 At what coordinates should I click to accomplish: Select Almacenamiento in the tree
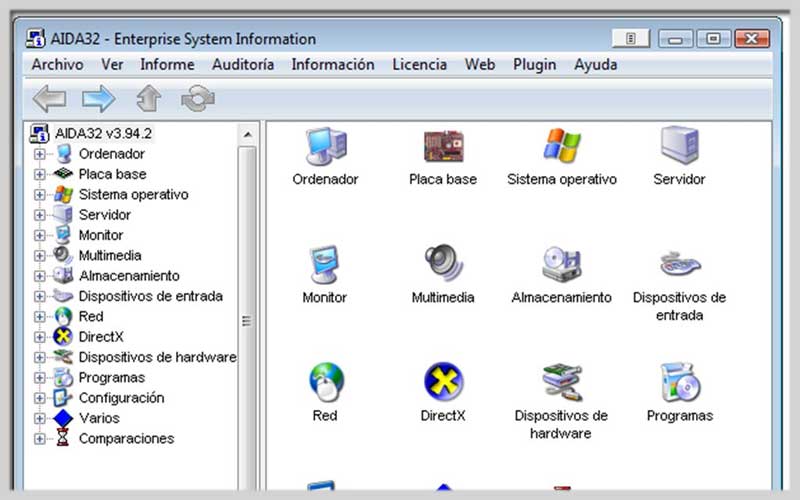point(129,276)
